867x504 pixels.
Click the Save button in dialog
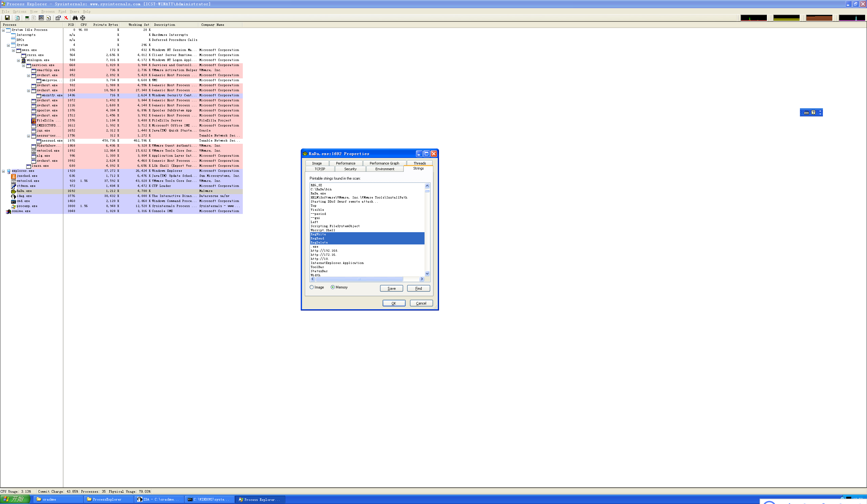coord(391,288)
